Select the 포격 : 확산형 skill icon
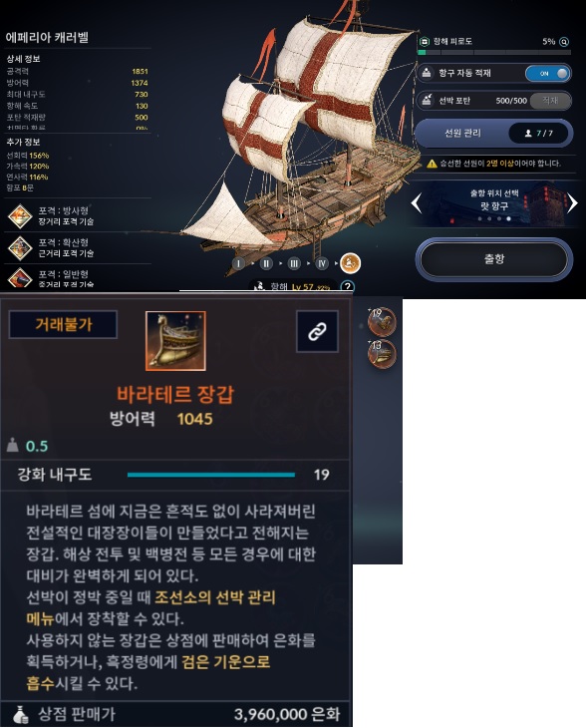The width and height of the screenshot is (586, 728). click(x=20, y=248)
